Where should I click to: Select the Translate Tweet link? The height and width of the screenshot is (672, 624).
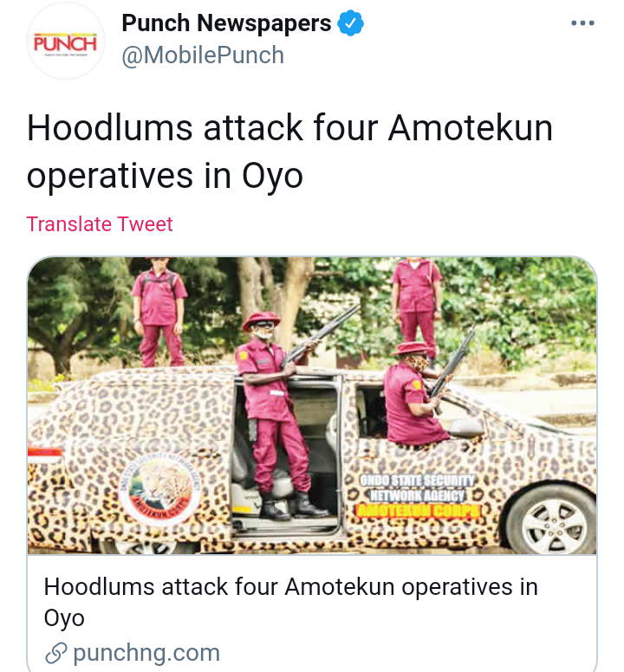[100, 224]
